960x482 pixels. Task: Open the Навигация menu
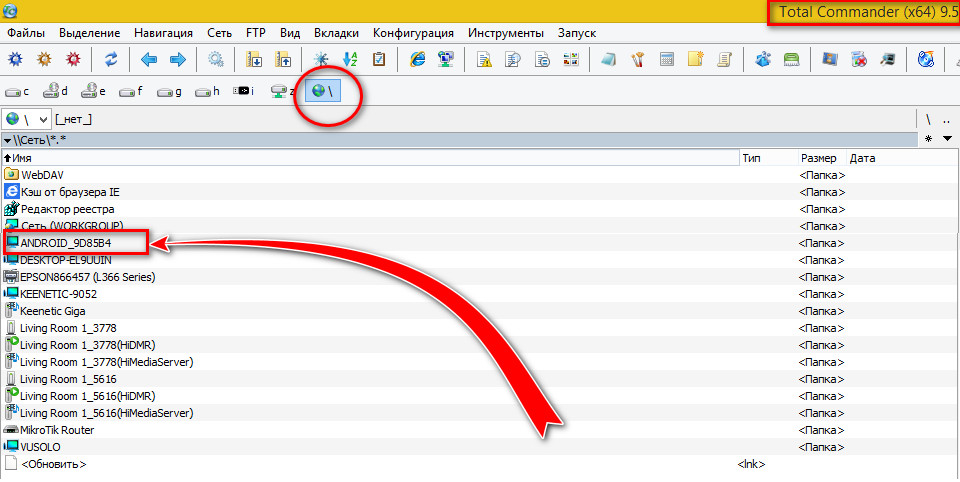163,33
